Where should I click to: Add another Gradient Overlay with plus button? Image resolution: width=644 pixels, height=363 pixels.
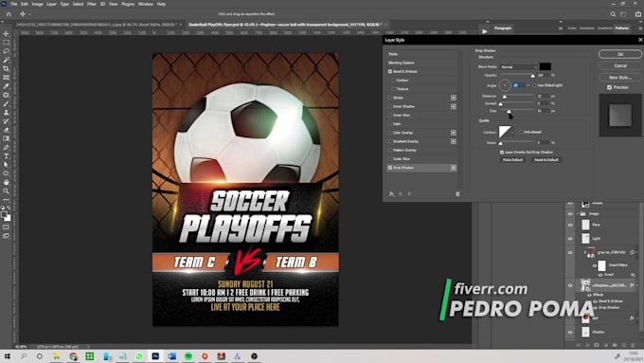454,141
